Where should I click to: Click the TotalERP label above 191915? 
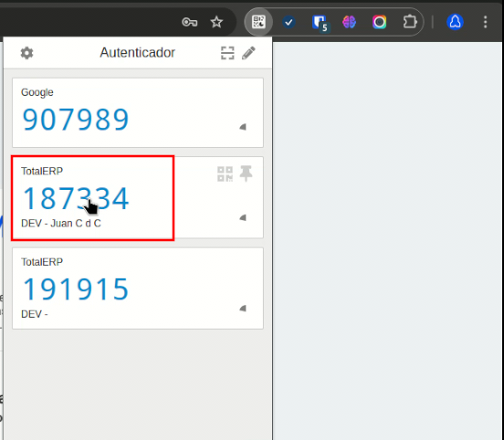(42, 262)
